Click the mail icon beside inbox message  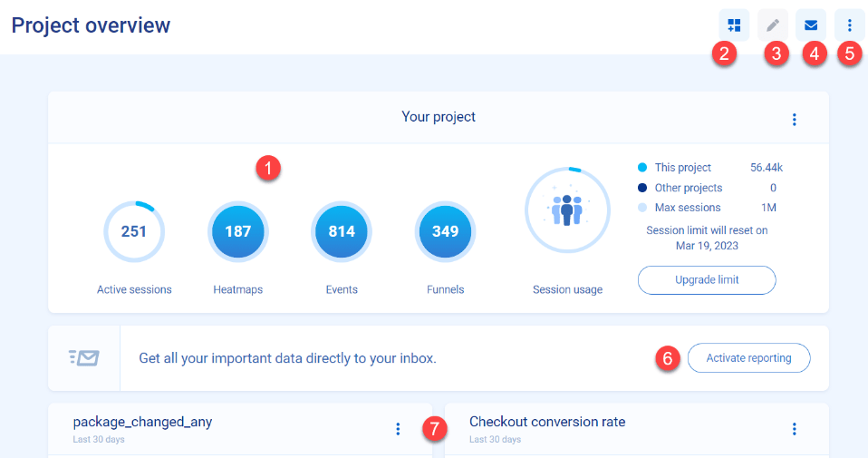coord(84,357)
